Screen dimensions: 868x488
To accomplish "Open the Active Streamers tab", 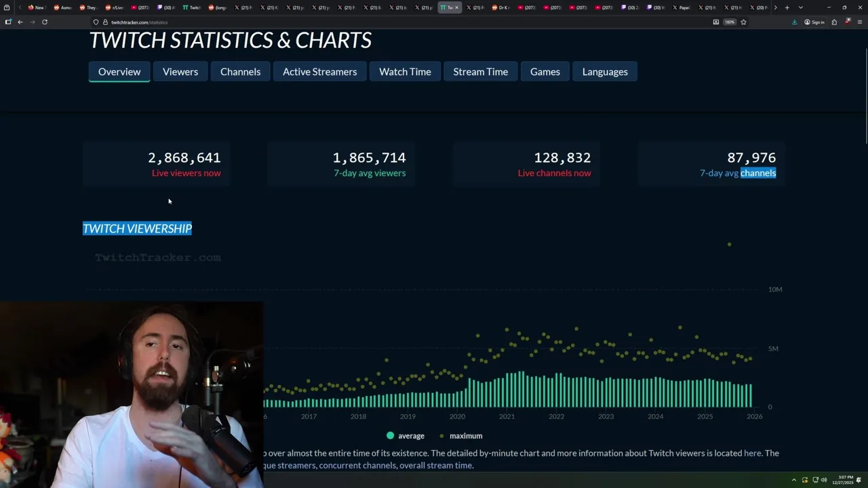I will point(319,71).
